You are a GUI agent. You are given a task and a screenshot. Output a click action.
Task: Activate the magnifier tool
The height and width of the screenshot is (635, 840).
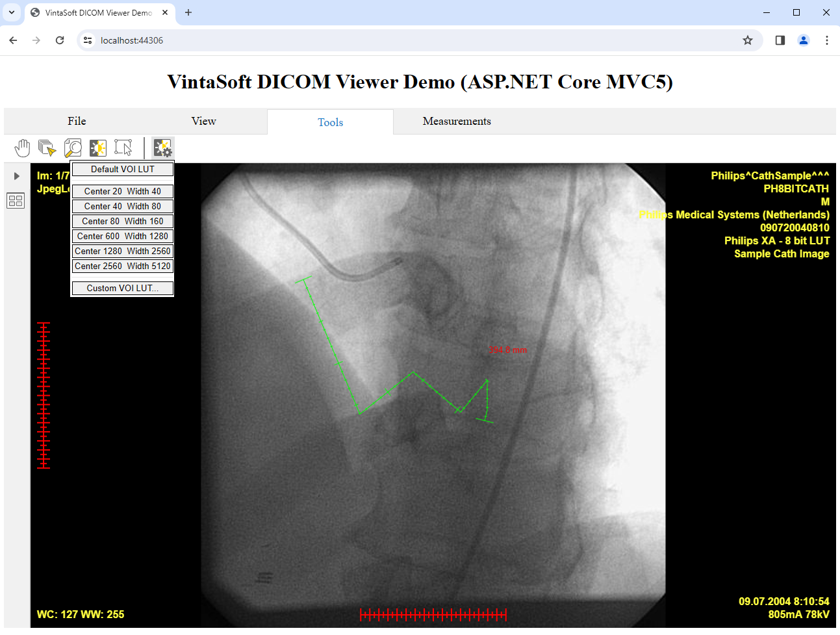point(73,148)
